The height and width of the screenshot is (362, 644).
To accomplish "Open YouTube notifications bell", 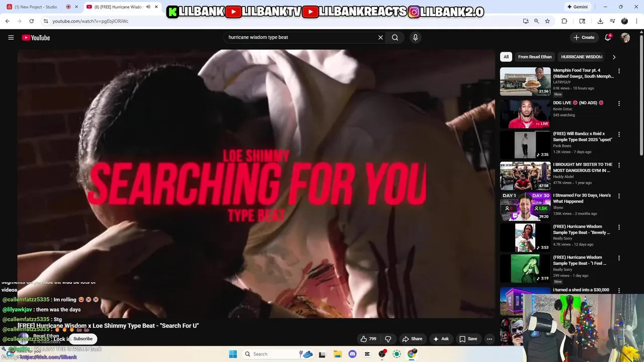I will pyautogui.click(x=608, y=37).
